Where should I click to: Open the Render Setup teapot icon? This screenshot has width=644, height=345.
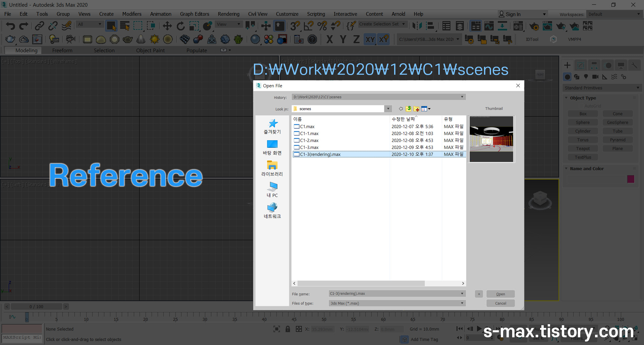534,26
